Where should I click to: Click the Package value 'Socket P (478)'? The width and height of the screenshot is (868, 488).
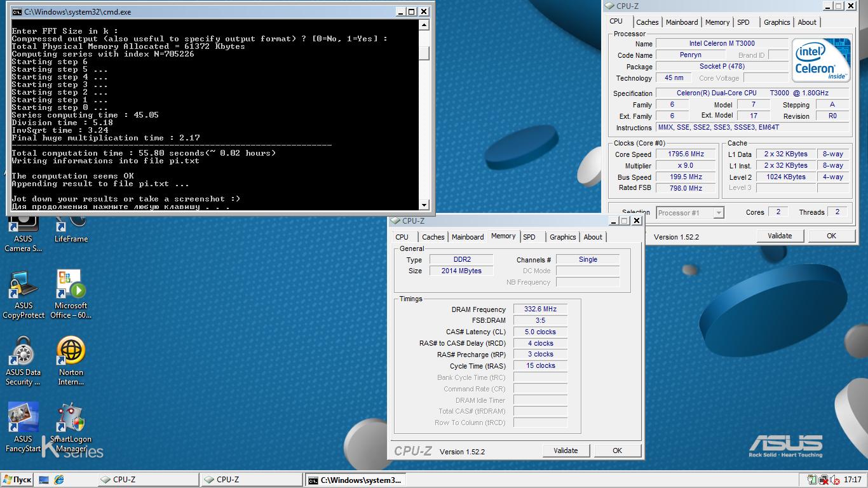pos(722,67)
